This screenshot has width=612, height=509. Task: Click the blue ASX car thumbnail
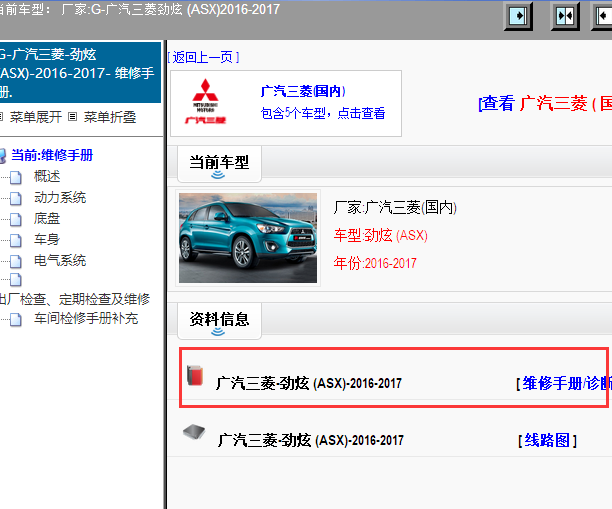click(248, 238)
